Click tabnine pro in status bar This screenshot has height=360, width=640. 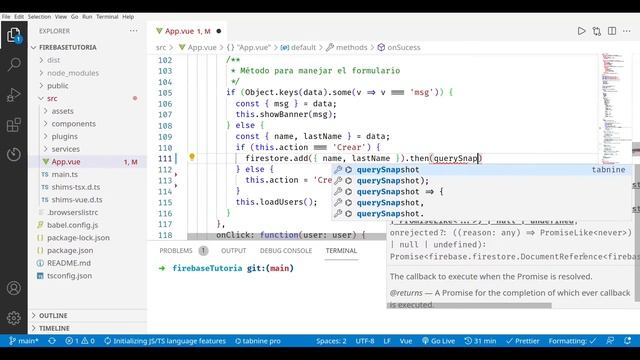(x=258, y=341)
